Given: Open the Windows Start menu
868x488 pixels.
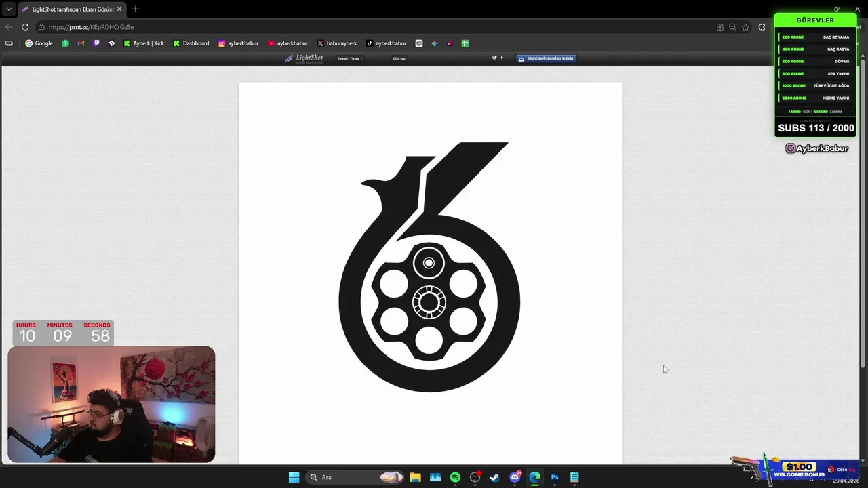Looking at the screenshot, I should pyautogui.click(x=294, y=477).
